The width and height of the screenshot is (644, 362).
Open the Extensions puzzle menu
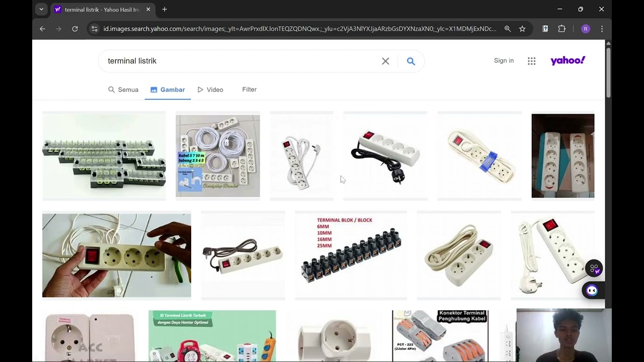[x=562, y=29]
